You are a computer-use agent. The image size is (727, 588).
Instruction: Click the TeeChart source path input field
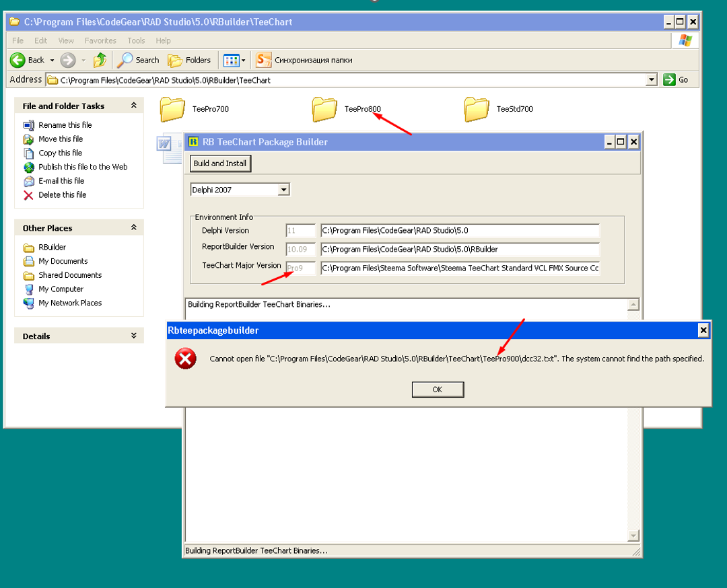(x=460, y=268)
